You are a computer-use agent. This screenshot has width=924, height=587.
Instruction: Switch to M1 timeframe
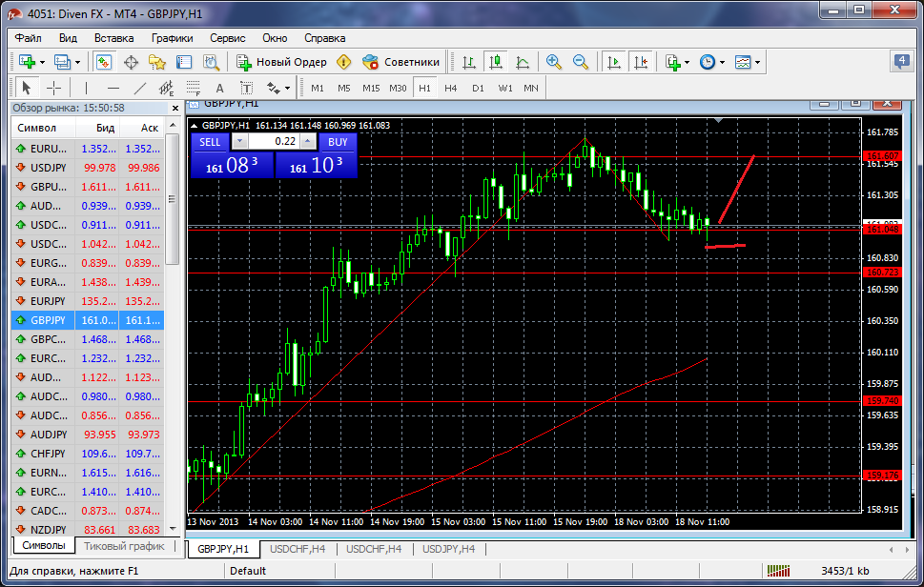[x=318, y=88]
